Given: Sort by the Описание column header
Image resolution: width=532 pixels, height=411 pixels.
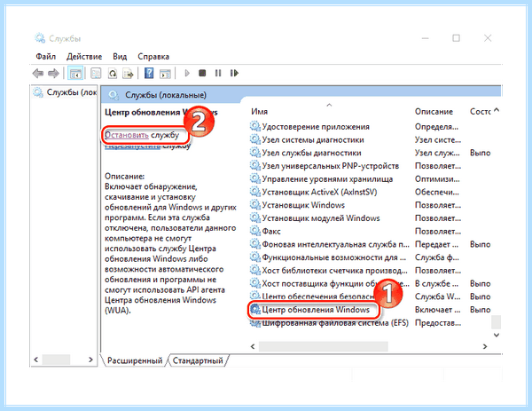Looking at the screenshot, I should click(434, 112).
